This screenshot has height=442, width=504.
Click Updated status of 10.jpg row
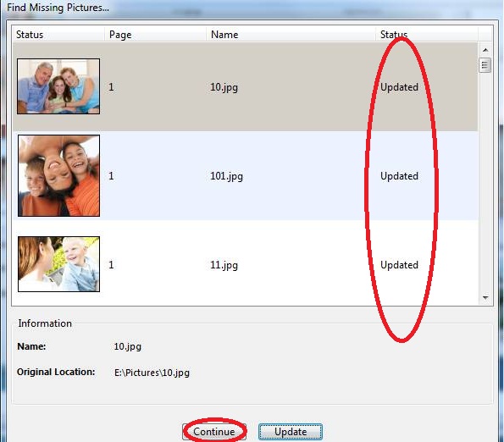pos(399,87)
